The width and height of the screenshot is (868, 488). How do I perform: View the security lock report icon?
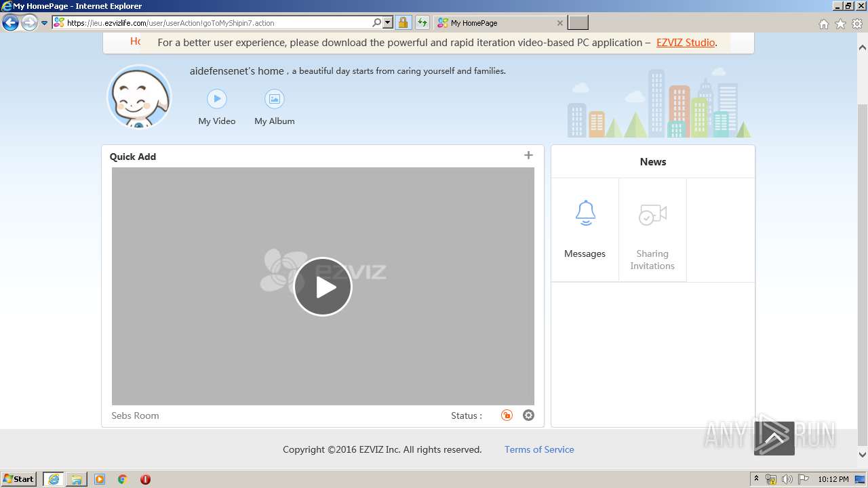tap(403, 23)
